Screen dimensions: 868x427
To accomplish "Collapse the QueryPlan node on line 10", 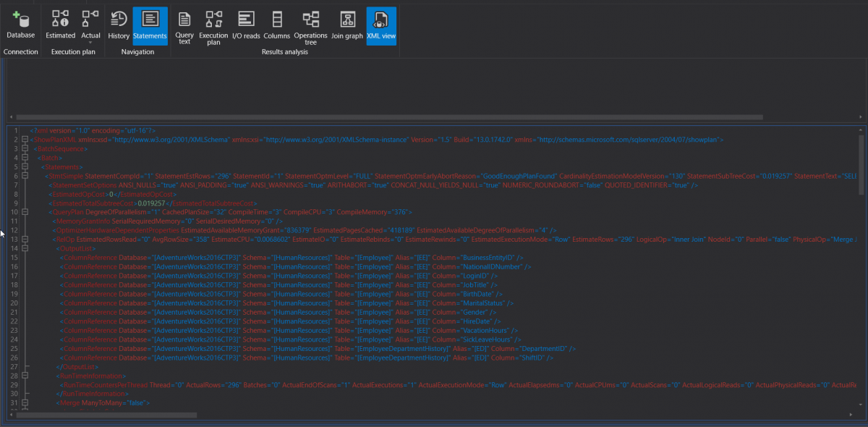I will 25,212.
